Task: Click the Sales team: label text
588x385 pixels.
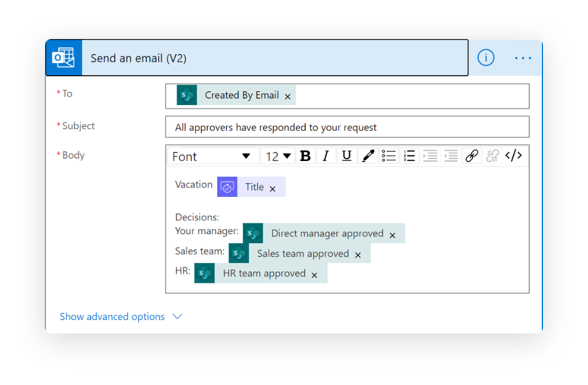Action: [x=200, y=251]
